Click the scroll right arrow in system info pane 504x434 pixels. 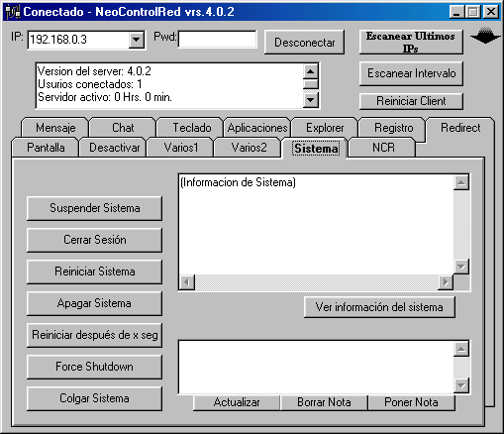coord(446,282)
